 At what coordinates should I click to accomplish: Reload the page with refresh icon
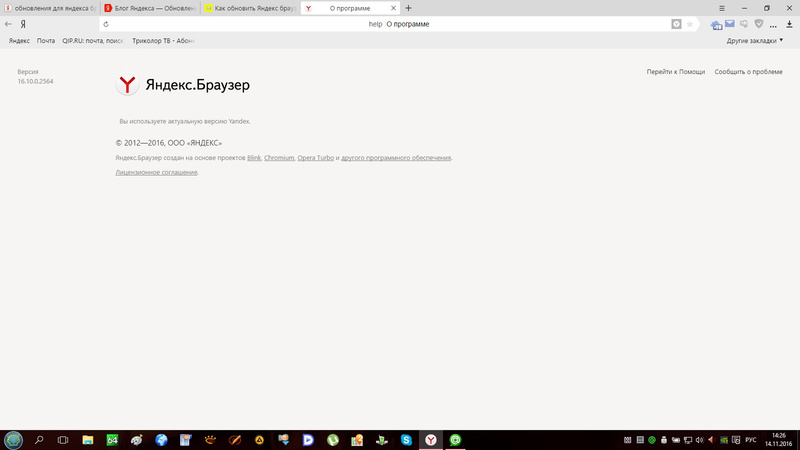[106, 24]
